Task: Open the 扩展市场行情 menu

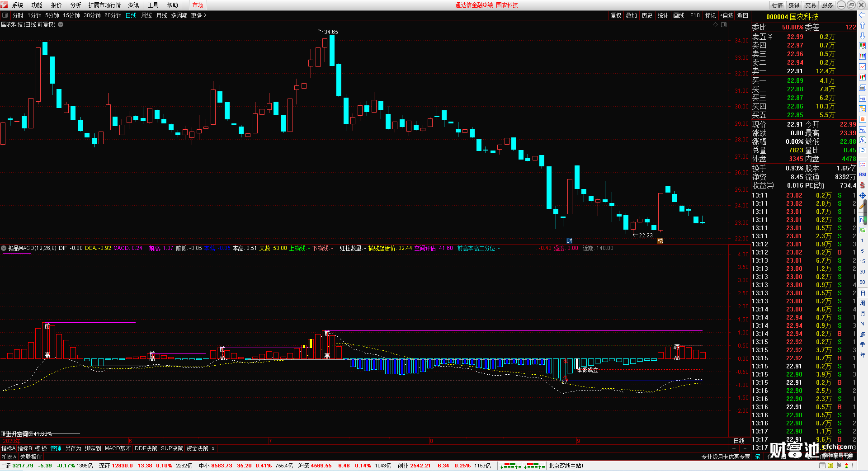Action: pyautogui.click(x=105, y=5)
